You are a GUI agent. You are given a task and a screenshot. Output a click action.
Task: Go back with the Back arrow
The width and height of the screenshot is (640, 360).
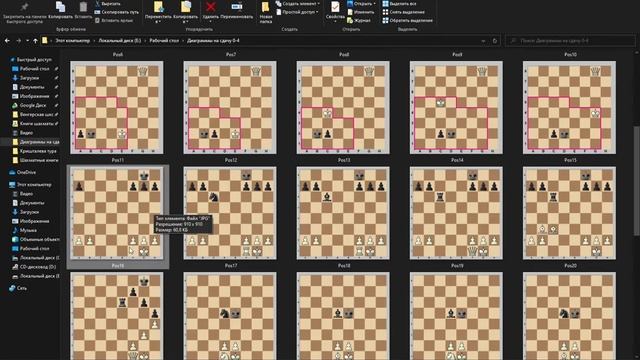point(7,41)
